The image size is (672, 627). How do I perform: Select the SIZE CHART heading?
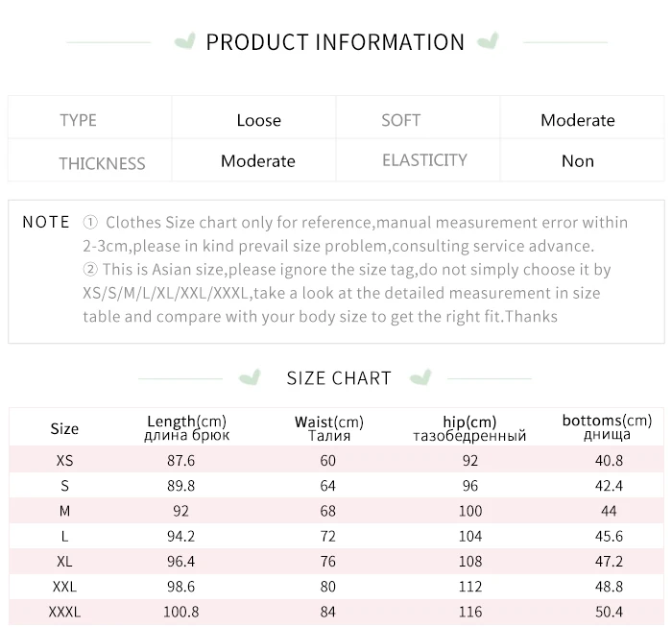[339, 378]
